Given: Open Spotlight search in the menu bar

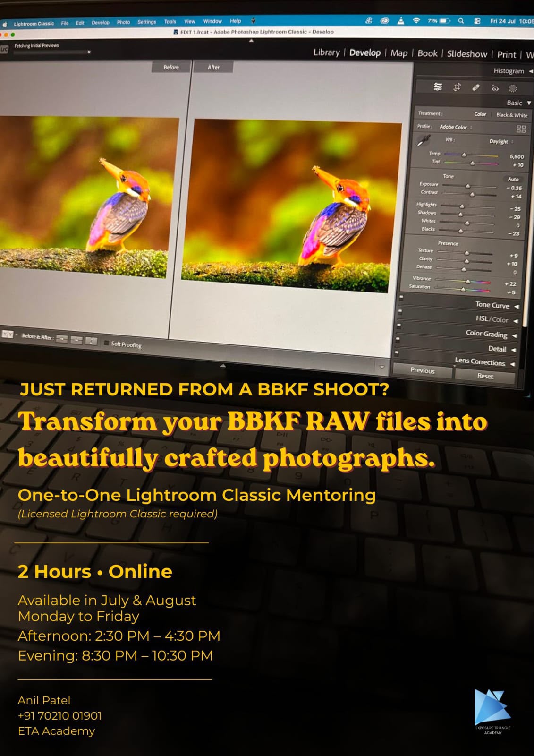Looking at the screenshot, I should pos(461,21).
